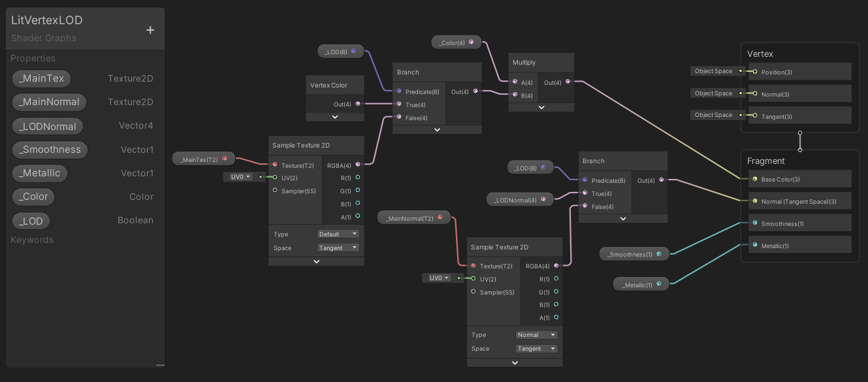Click the Predicate(B) port on upper Branch
The height and width of the screenshot is (382, 868).
(x=399, y=91)
